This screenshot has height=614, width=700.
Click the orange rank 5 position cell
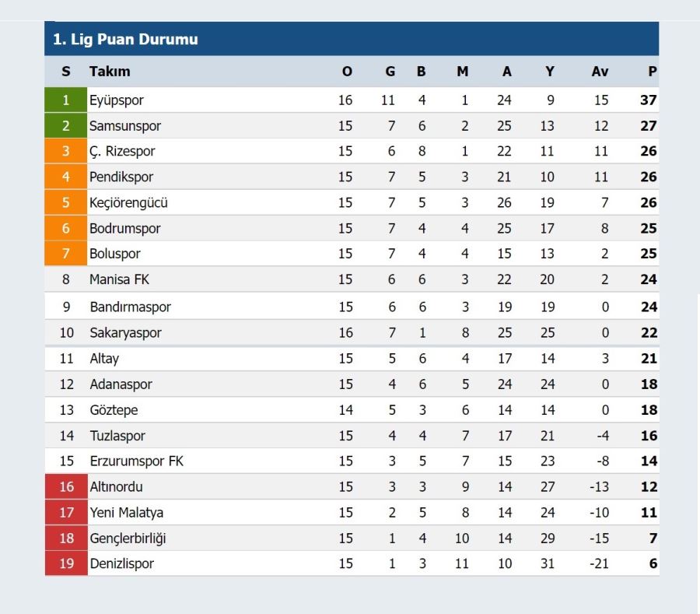pyautogui.click(x=65, y=203)
